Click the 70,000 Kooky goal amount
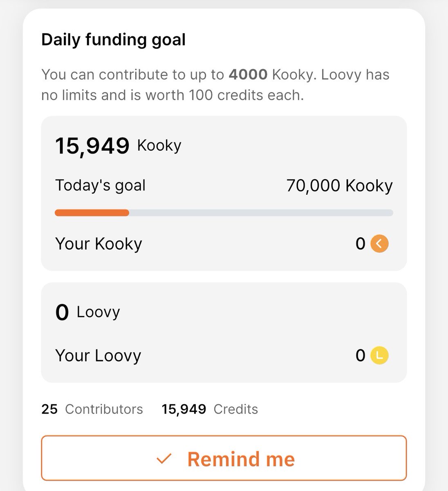The height and width of the screenshot is (491, 448). coord(339,185)
